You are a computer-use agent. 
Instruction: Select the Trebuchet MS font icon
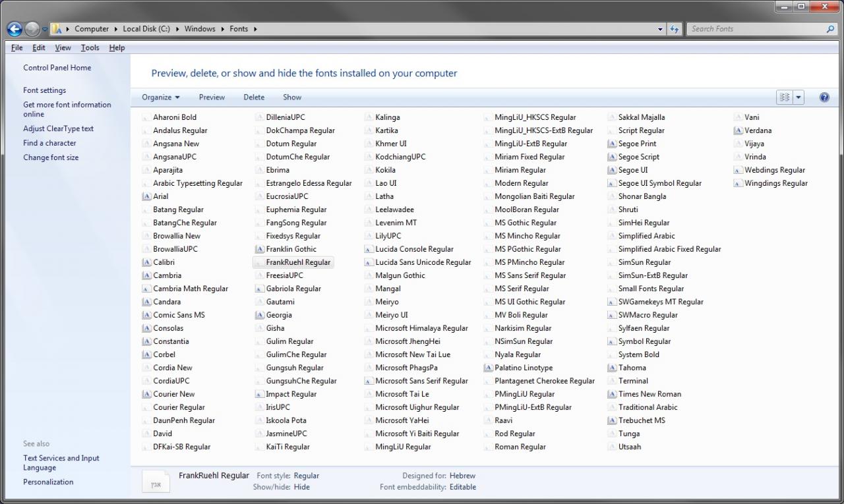(612, 420)
